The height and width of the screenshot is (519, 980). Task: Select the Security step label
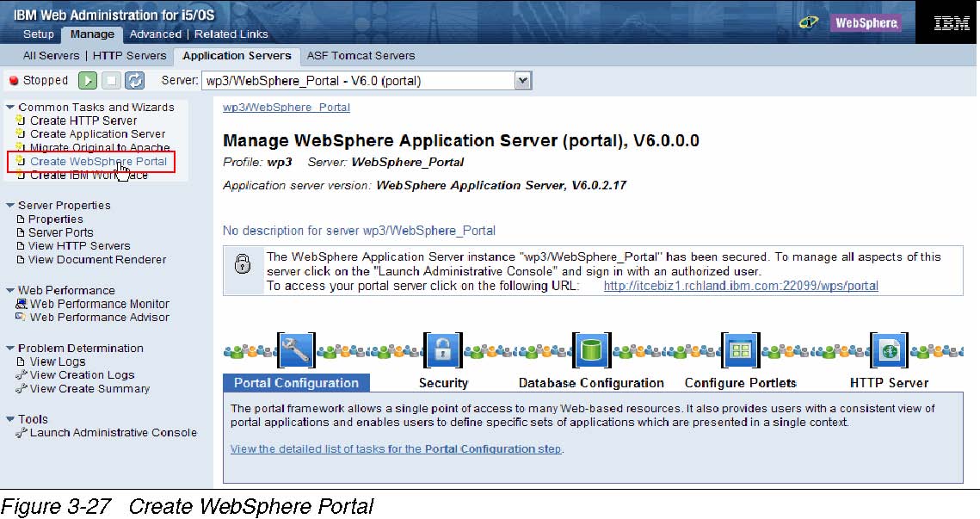[443, 383]
